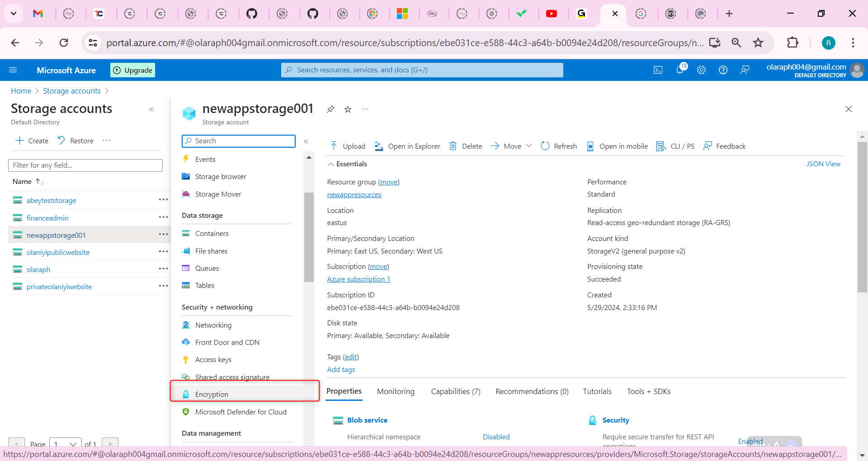Image resolution: width=868 pixels, height=461 pixels.
Task: Click the Add tags link
Action: click(x=341, y=370)
